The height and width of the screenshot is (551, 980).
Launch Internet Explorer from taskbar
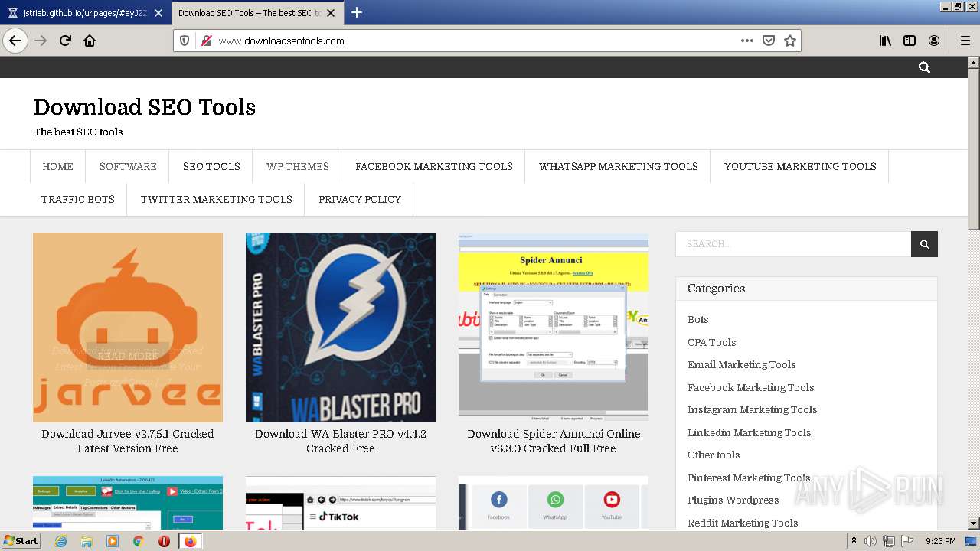[60, 541]
